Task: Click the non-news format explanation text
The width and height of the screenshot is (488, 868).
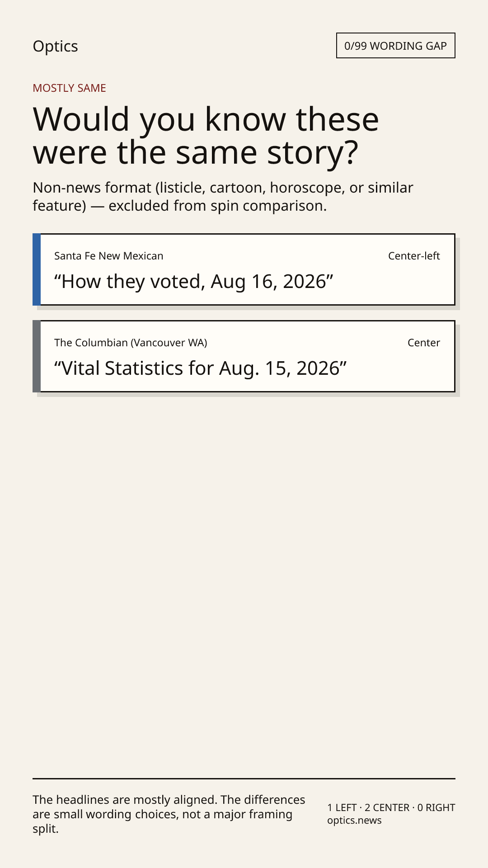Action: [x=223, y=197]
